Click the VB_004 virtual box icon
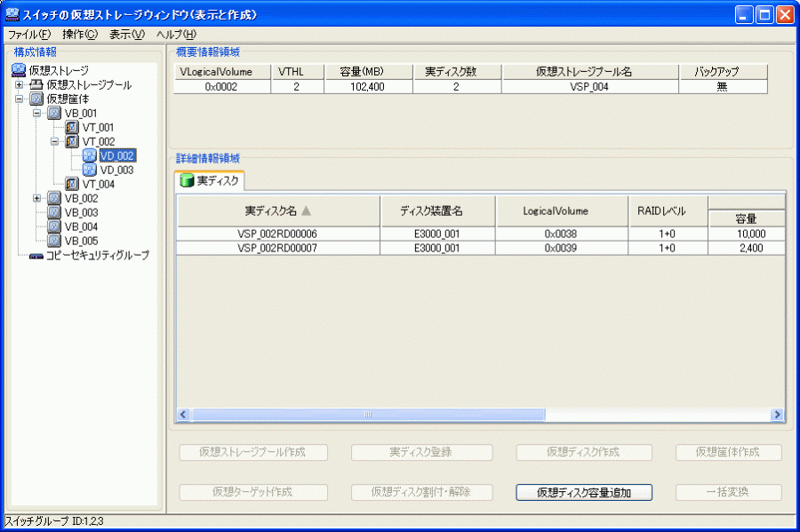This screenshot has width=800, height=532. pyautogui.click(x=54, y=226)
